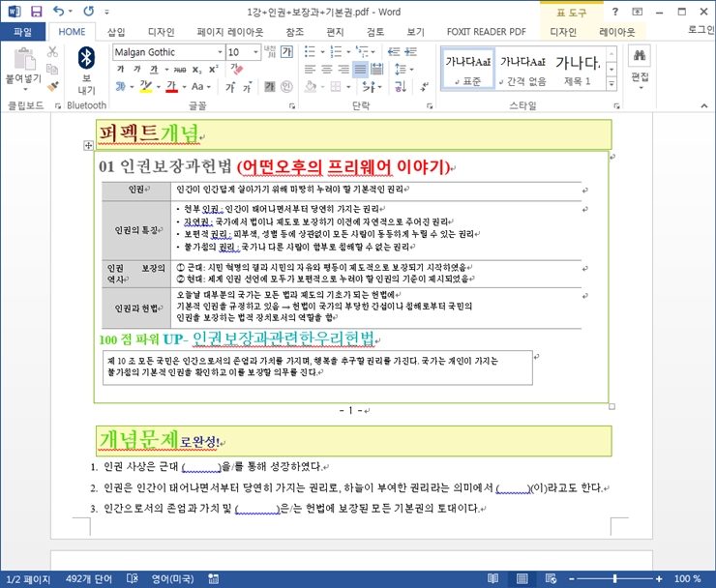Apply red font color
Screen dimensions: 716x588
[x=171, y=86]
